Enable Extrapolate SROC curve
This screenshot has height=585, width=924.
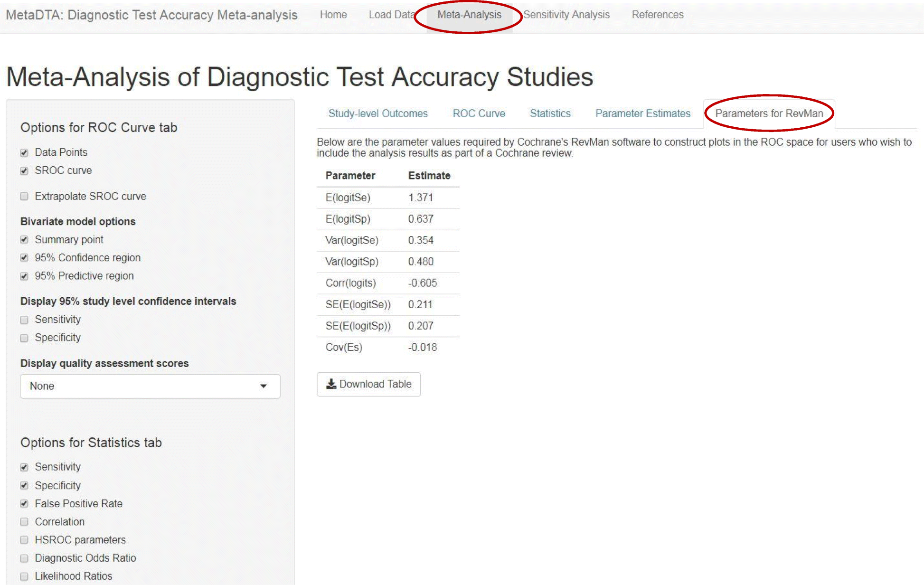point(24,197)
